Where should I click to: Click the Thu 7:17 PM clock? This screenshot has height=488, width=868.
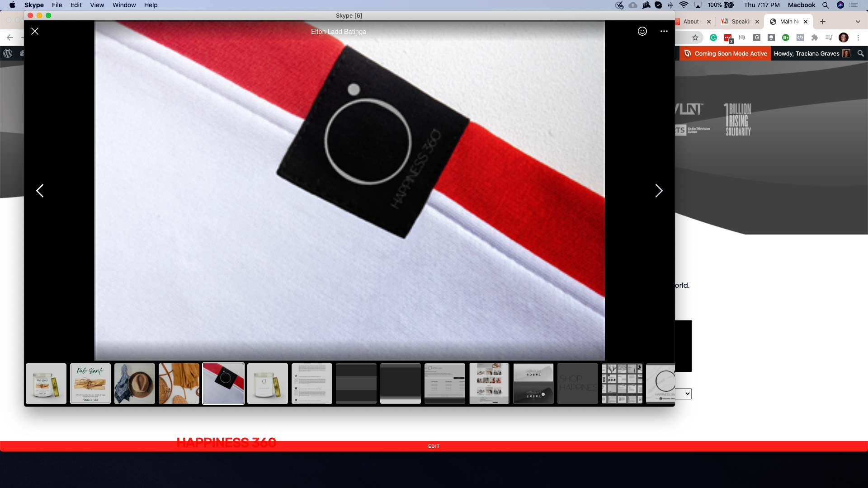click(762, 5)
